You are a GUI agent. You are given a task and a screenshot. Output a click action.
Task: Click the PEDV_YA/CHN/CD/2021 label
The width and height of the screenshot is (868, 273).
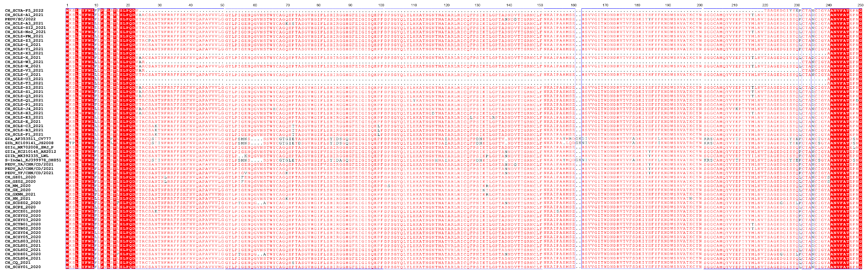29,164
